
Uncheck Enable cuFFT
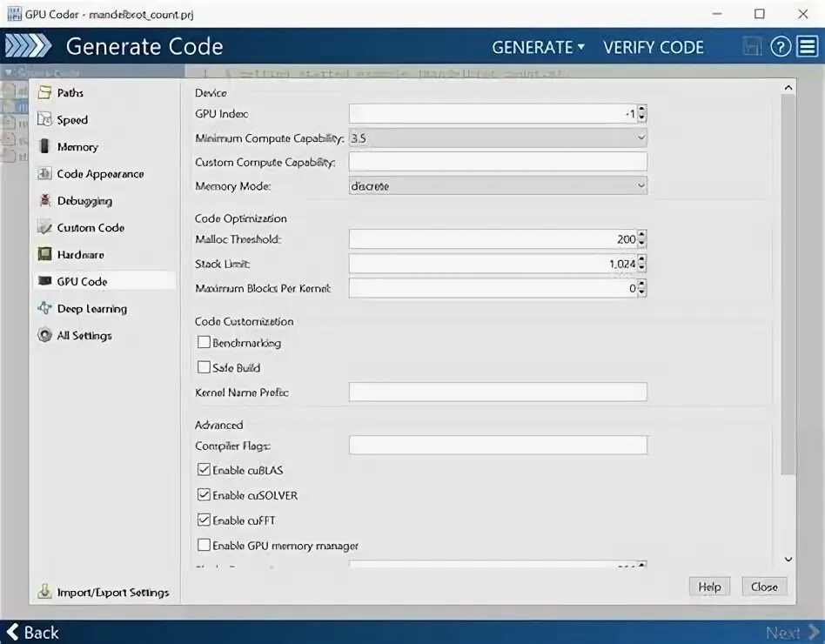(x=204, y=520)
